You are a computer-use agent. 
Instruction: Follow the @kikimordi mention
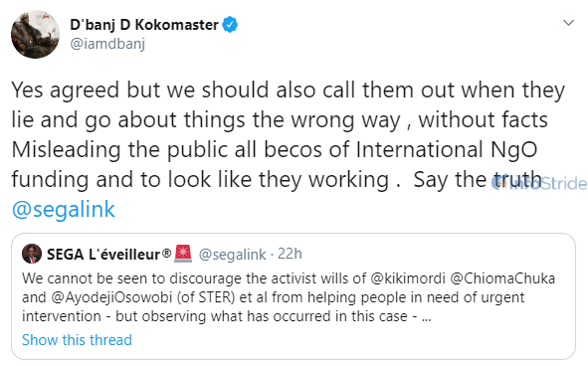(x=408, y=278)
